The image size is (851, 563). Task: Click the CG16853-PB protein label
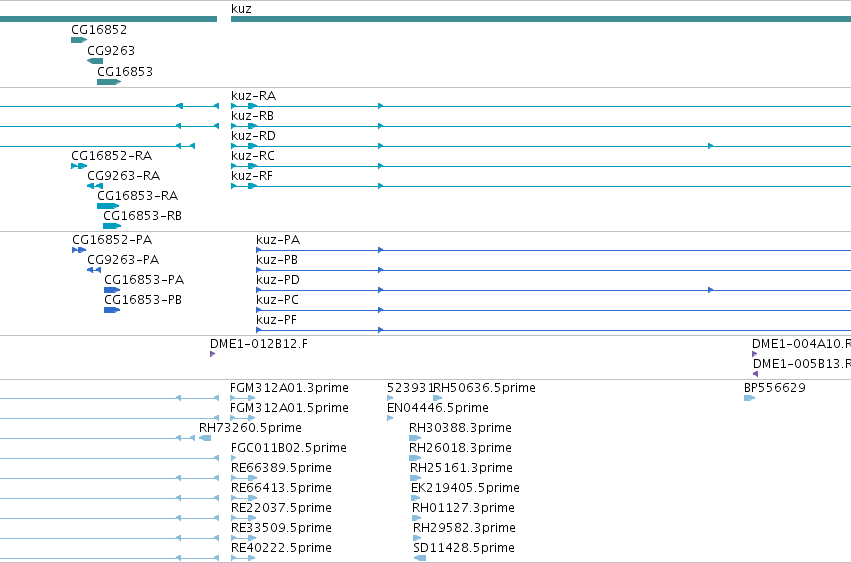coord(143,300)
